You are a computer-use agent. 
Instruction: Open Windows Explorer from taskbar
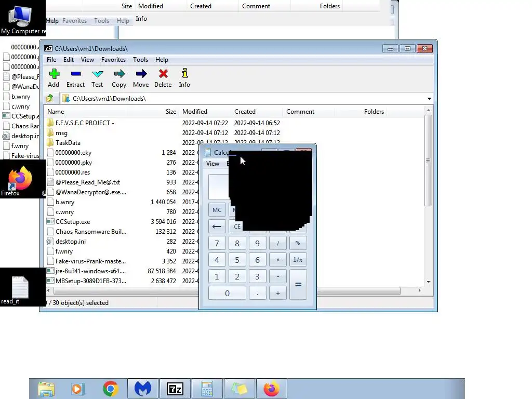coord(46,389)
